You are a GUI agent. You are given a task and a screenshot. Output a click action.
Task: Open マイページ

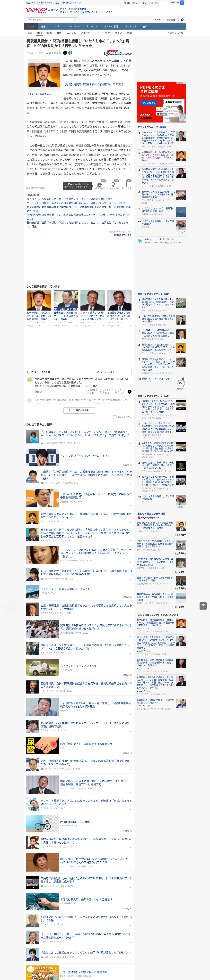click(x=157, y=19)
